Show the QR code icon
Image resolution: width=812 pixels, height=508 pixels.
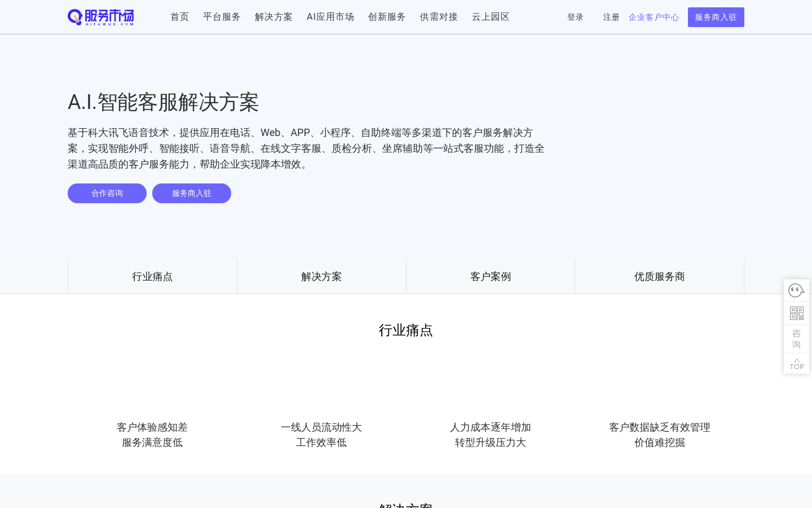[796, 313]
